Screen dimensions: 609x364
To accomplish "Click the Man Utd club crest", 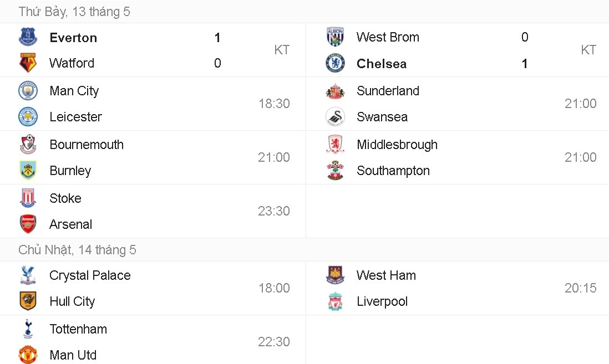I will point(28,355).
